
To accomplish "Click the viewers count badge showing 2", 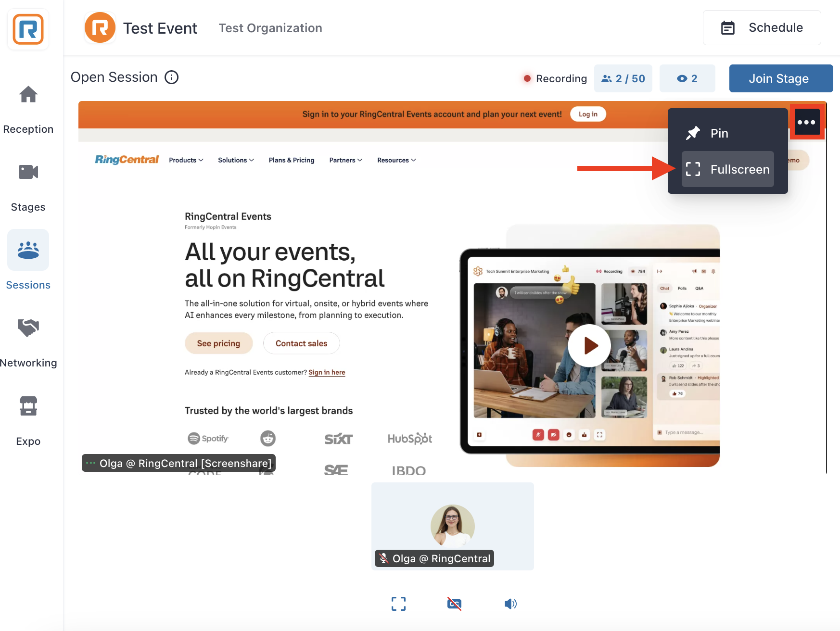I will pyautogui.click(x=687, y=78).
